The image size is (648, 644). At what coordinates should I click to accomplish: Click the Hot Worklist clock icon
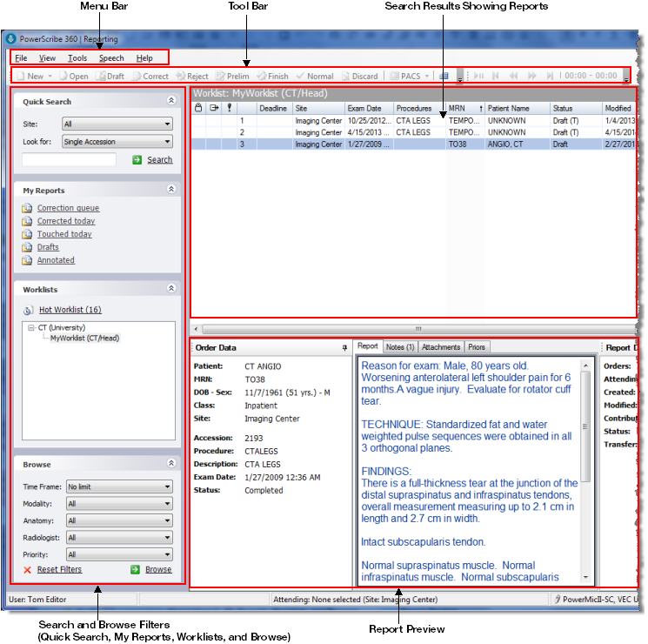point(28,310)
